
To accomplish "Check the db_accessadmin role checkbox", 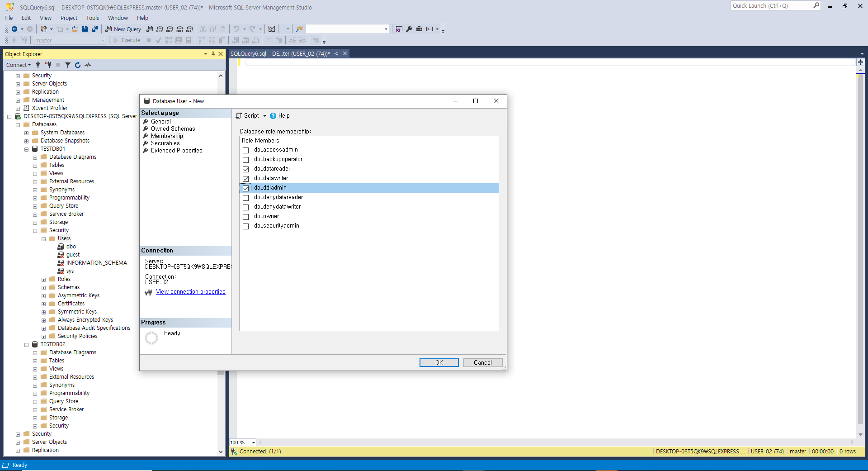I will (x=246, y=150).
